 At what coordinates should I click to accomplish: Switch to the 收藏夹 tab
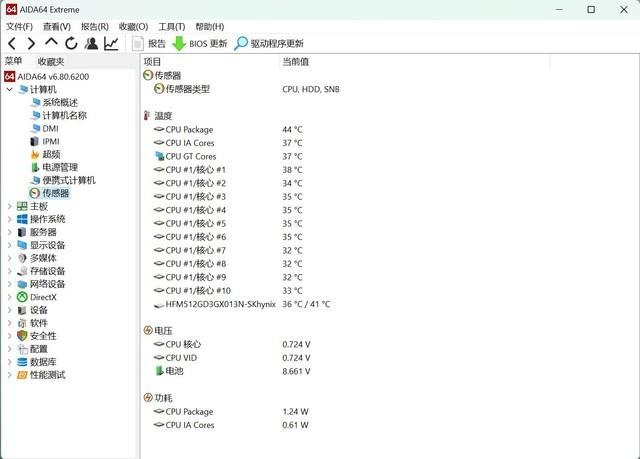pos(51,62)
